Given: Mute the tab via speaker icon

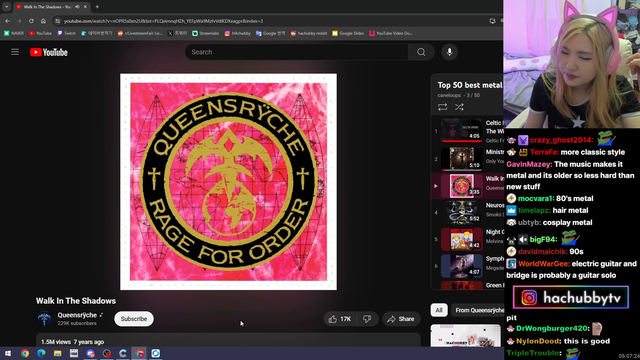Looking at the screenshot, I should click(77, 7).
